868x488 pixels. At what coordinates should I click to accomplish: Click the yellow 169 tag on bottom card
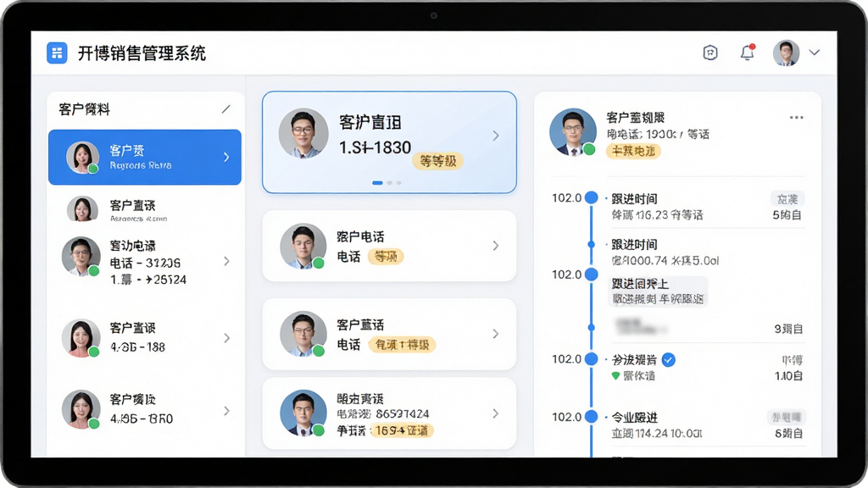click(402, 430)
